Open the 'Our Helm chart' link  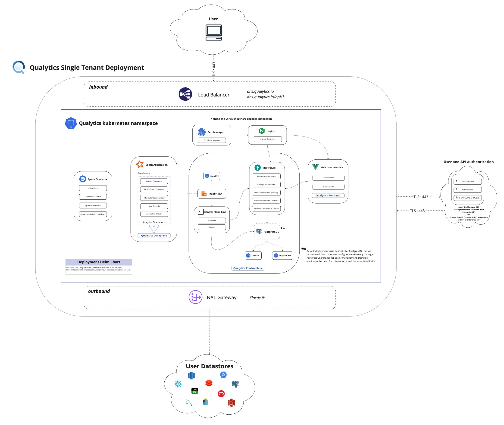point(72,267)
